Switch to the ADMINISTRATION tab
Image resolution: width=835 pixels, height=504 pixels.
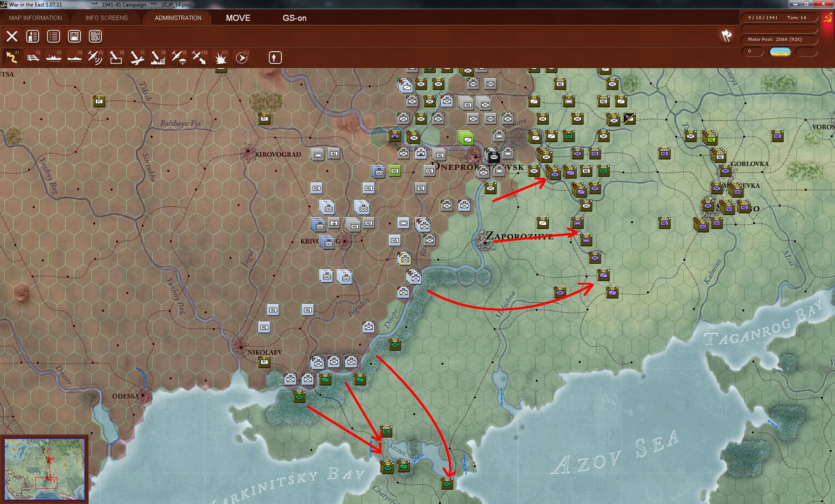[178, 18]
